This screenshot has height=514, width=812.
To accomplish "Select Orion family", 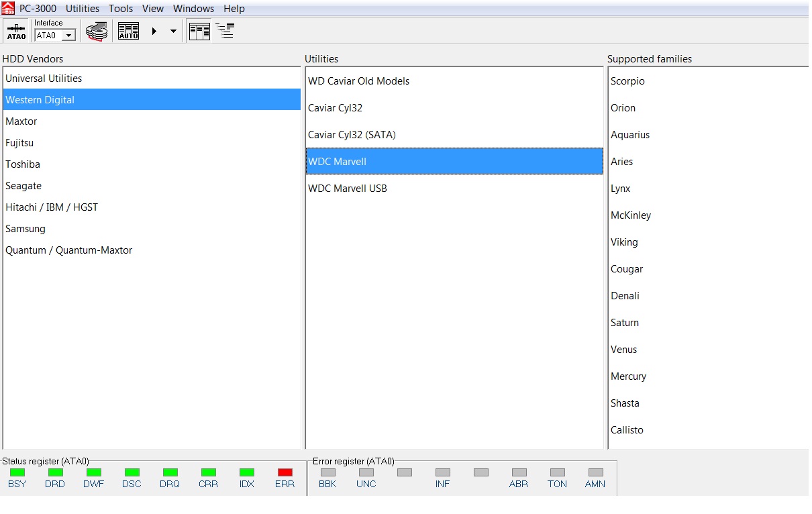I will (x=709, y=108).
